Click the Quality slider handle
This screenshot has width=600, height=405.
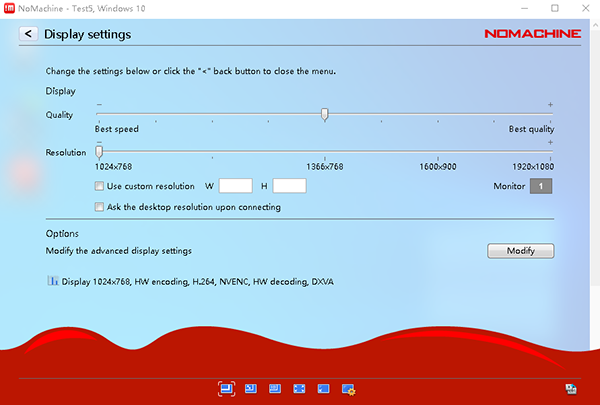[324, 114]
